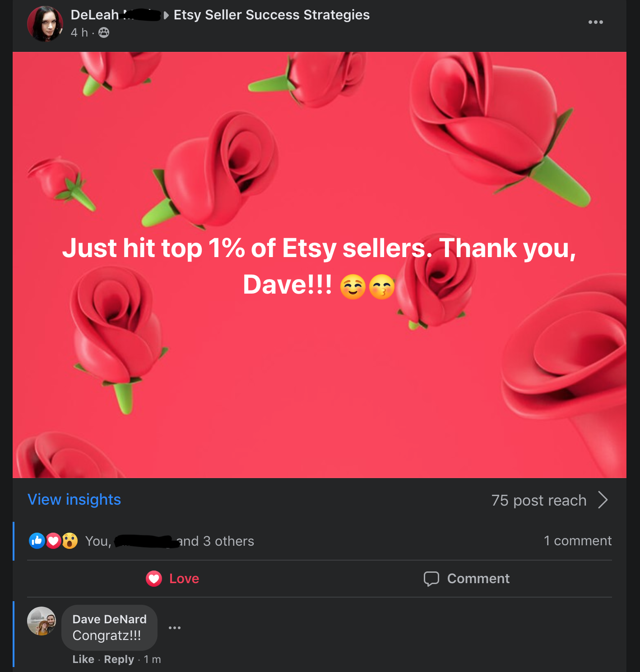Click the Dave DeNard name link
Screen dimensions: 640x672
(110, 619)
